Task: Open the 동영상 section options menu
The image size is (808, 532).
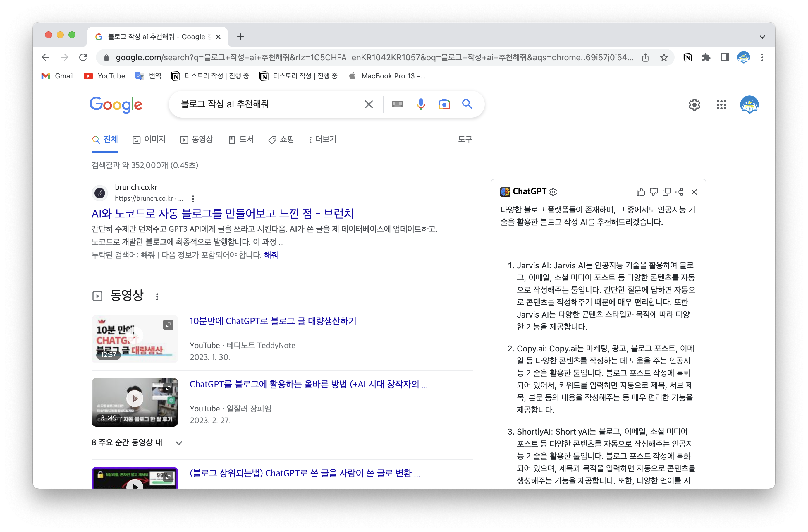Action: point(157,296)
